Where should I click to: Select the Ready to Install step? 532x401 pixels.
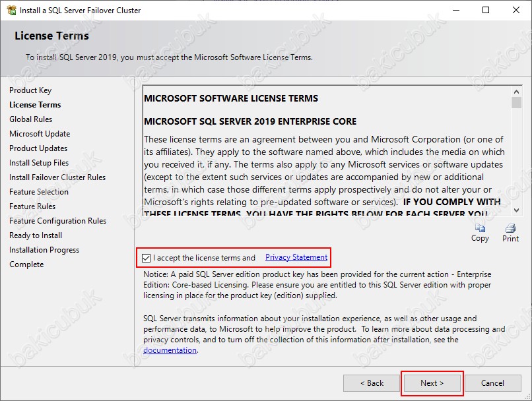[x=36, y=235]
